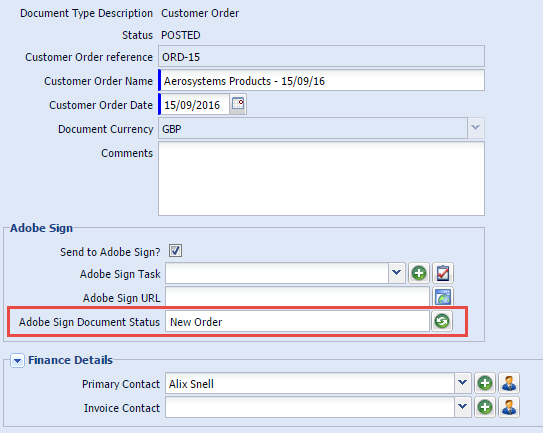Refresh the Adobe Sign Document Status
Viewport: 543px width, 433px height.
tap(442, 321)
